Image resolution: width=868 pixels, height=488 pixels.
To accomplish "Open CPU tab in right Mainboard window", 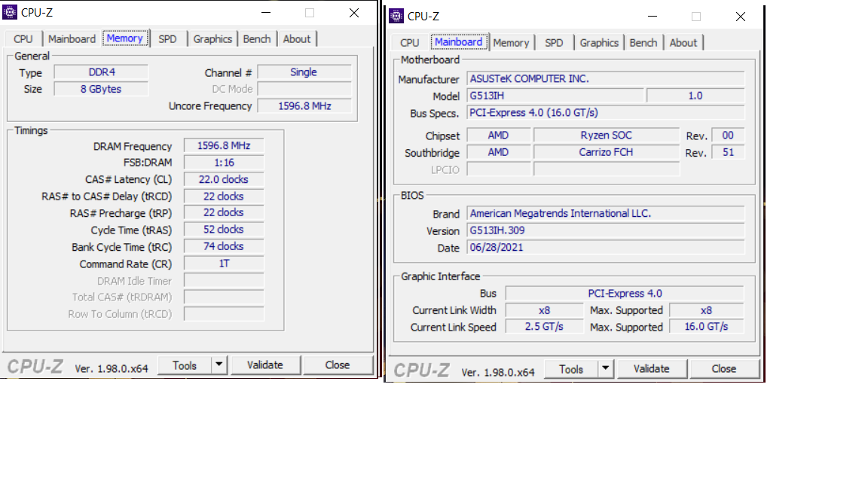I will (410, 43).
